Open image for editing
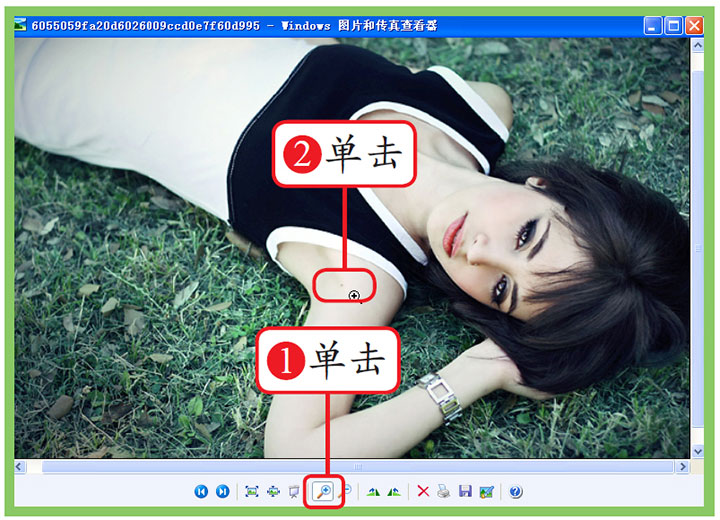This screenshot has height=520, width=720. click(486, 492)
